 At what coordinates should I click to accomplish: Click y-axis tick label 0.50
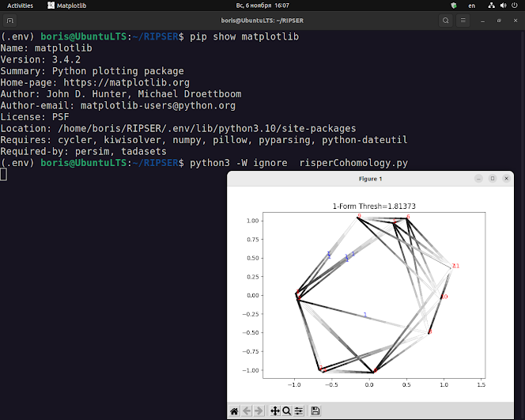point(252,258)
